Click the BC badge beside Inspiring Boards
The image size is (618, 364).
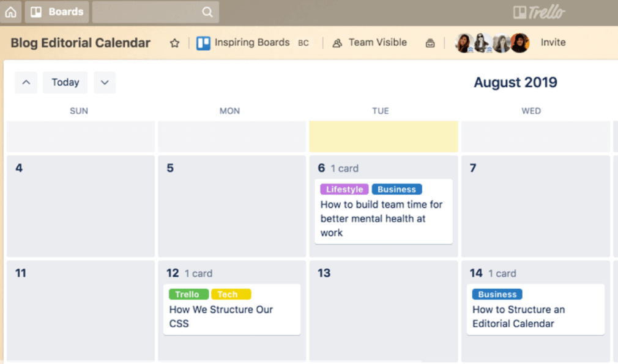pyautogui.click(x=303, y=43)
